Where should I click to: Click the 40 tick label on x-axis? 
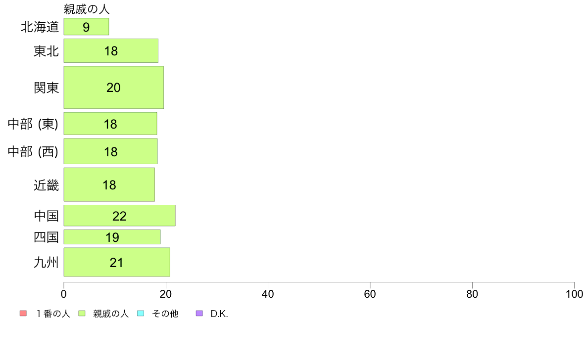[x=268, y=294]
